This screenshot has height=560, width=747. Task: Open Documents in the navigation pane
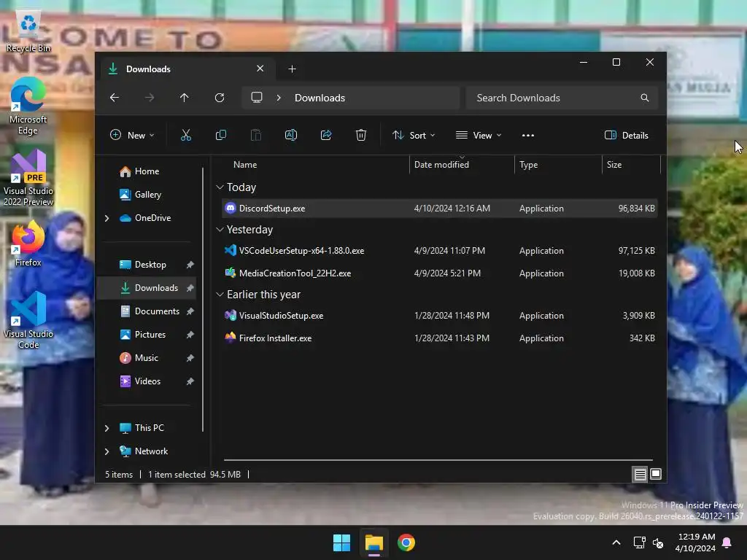pos(146,311)
